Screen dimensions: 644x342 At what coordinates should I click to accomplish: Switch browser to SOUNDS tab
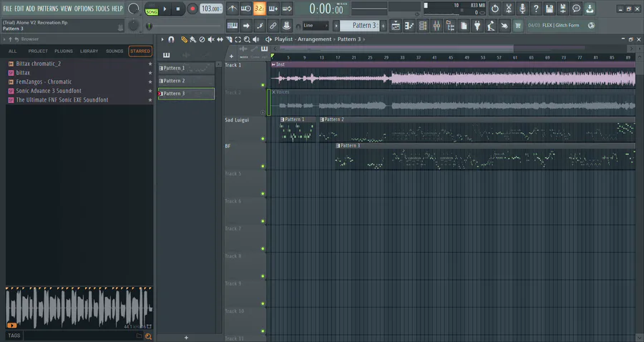(114, 52)
